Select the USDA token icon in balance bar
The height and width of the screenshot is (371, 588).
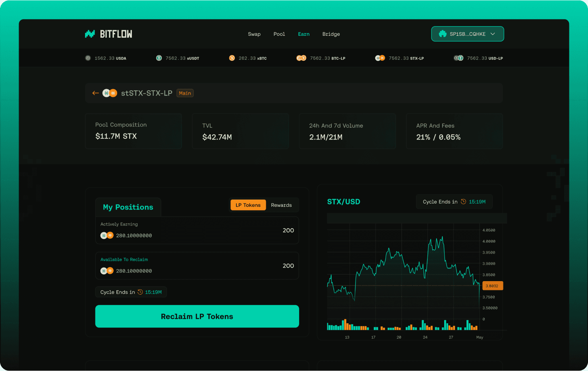[x=88, y=58]
